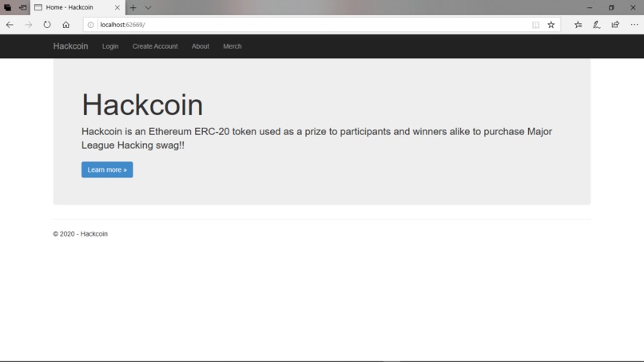Click the Learn more button
The height and width of the screenshot is (362, 644).
(107, 169)
